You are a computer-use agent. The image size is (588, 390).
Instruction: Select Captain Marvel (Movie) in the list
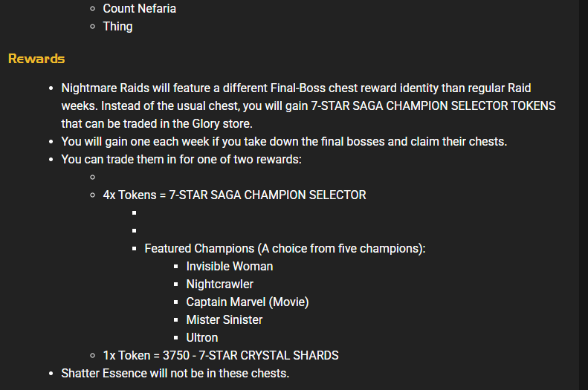click(248, 302)
